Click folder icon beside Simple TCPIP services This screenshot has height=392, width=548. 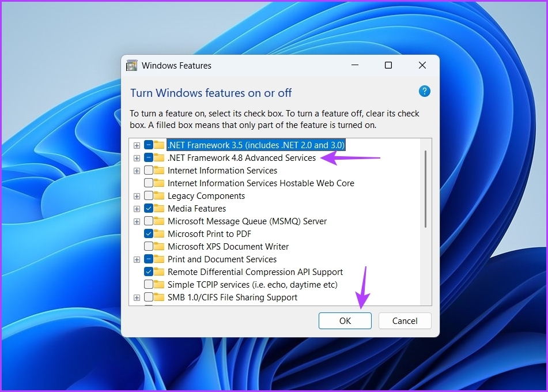[x=159, y=284]
